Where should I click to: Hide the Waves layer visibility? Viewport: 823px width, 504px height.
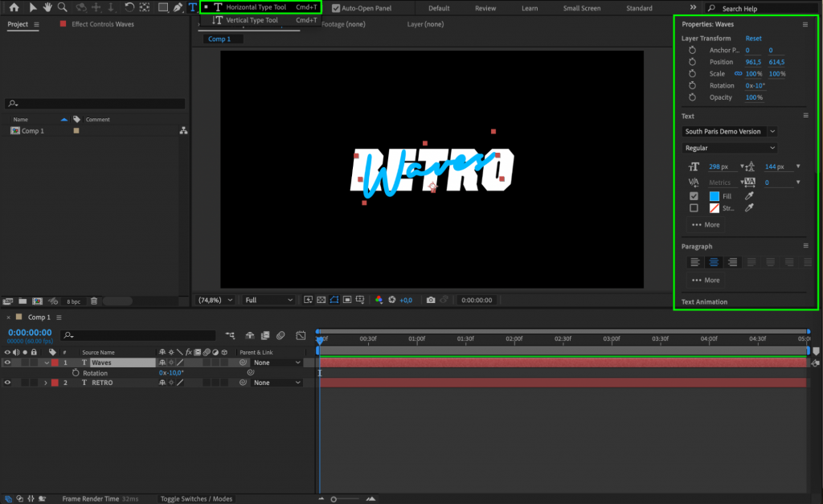[6, 363]
